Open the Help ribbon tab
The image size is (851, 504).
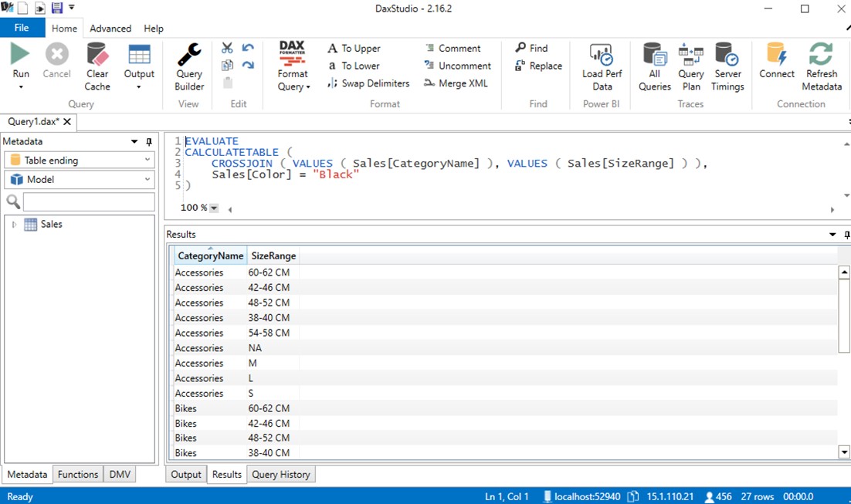coord(154,29)
